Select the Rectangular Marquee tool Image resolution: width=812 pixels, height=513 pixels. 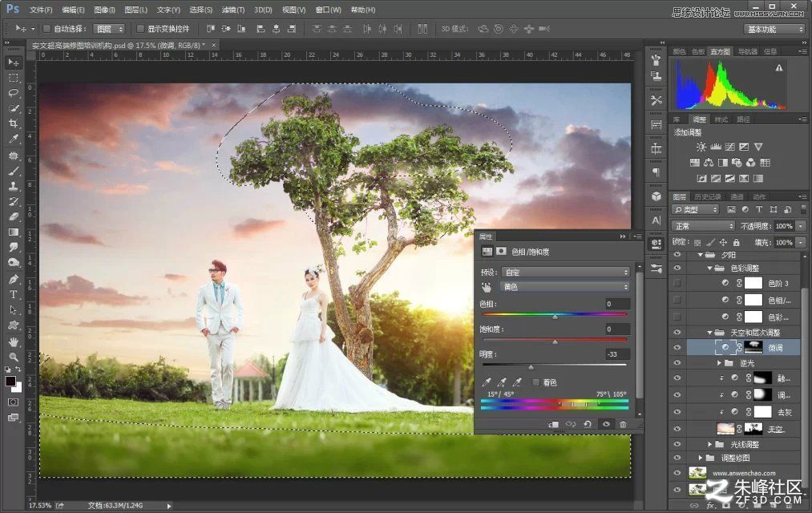pos(13,79)
